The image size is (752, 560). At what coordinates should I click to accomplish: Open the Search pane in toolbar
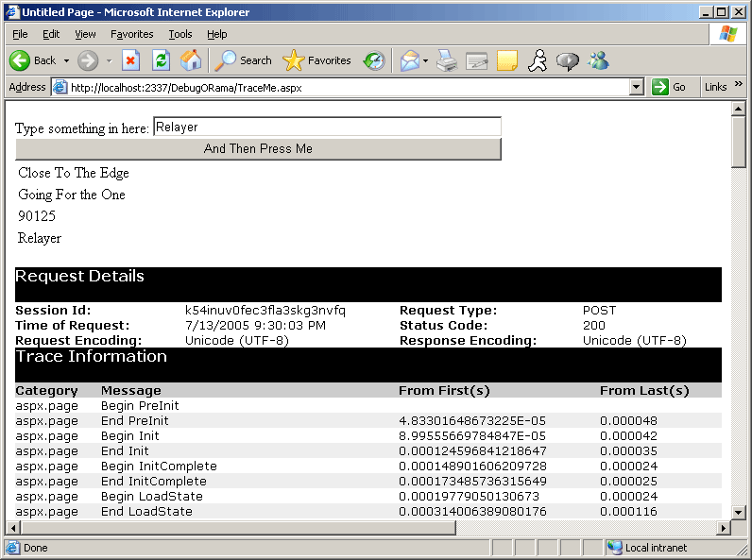pyautogui.click(x=244, y=60)
